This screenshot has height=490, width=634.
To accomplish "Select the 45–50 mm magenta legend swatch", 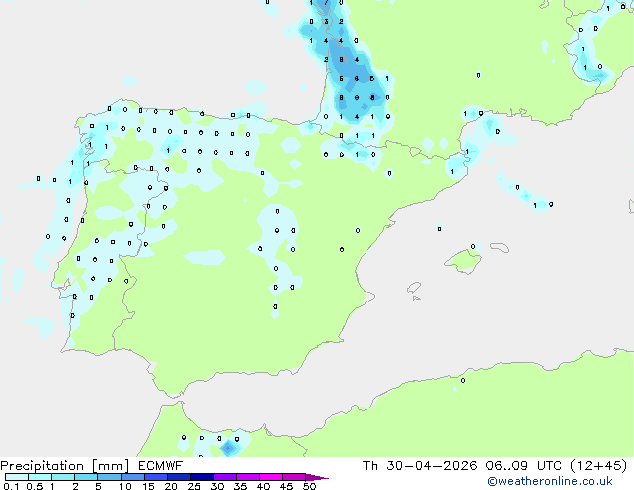I will [x=294, y=477].
